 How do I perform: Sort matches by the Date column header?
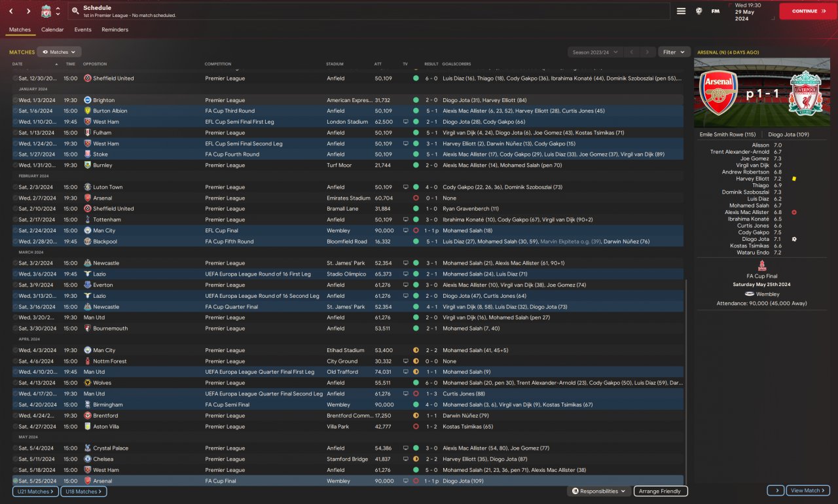coord(18,64)
